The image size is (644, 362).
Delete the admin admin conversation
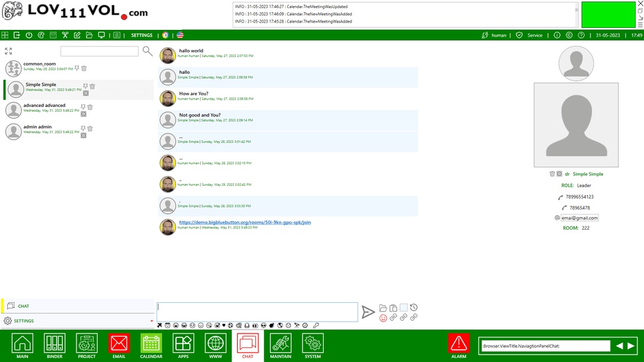[x=90, y=128]
